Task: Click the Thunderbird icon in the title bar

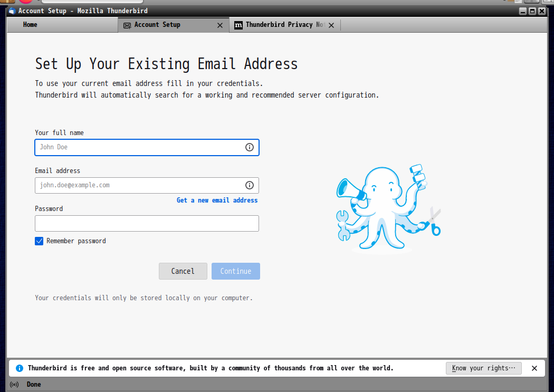Action: 12,11
